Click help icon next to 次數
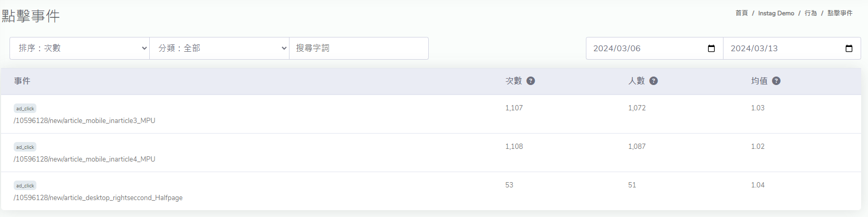 click(x=531, y=81)
